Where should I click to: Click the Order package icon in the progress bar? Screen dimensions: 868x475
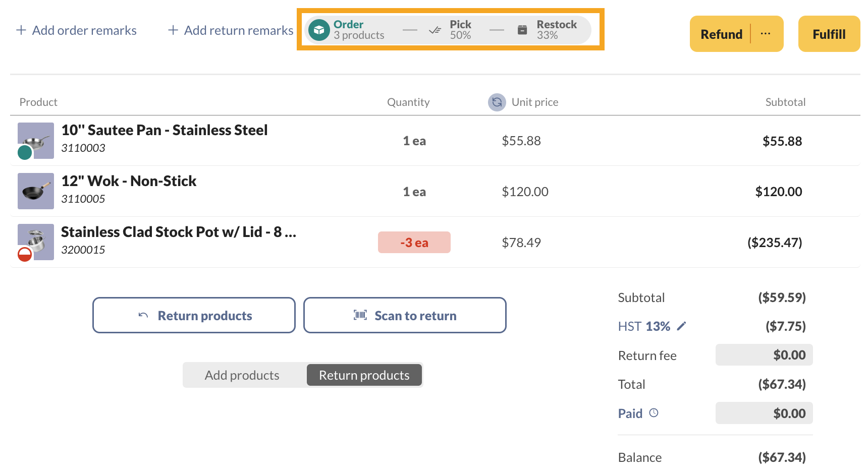[x=319, y=29]
